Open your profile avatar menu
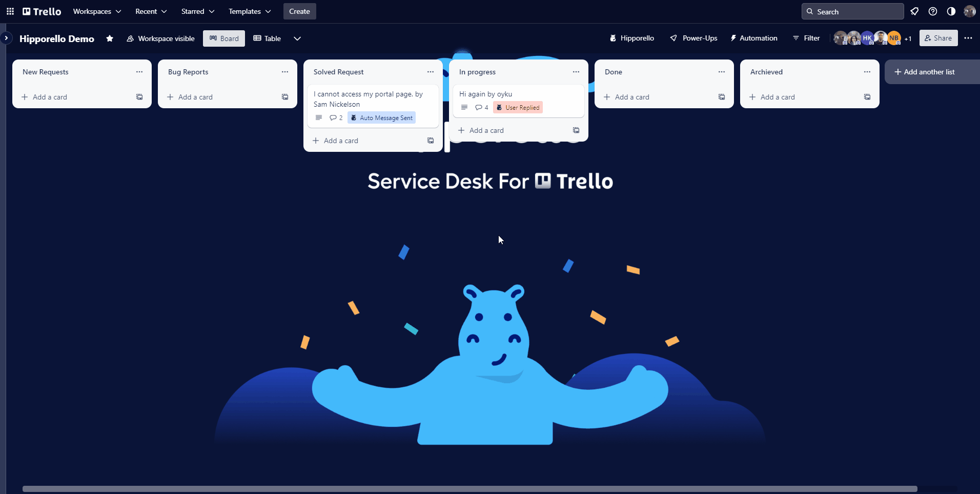 [969, 11]
